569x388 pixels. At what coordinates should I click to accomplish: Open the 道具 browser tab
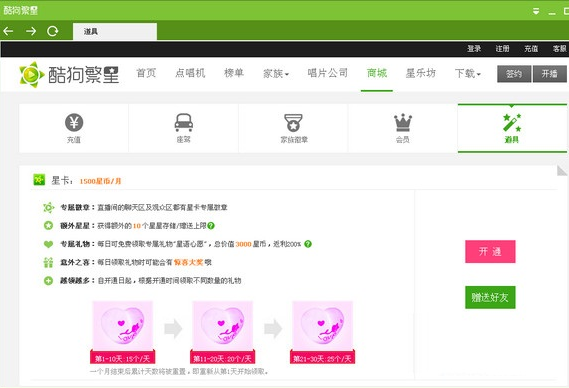coord(115,32)
